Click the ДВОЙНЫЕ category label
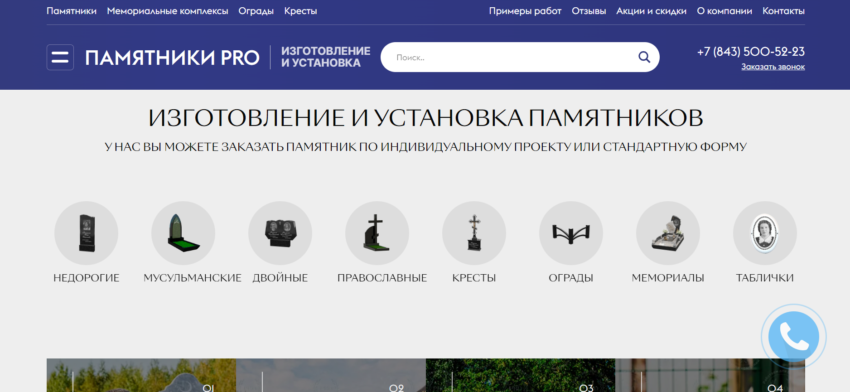This screenshot has width=850, height=392. point(280,278)
